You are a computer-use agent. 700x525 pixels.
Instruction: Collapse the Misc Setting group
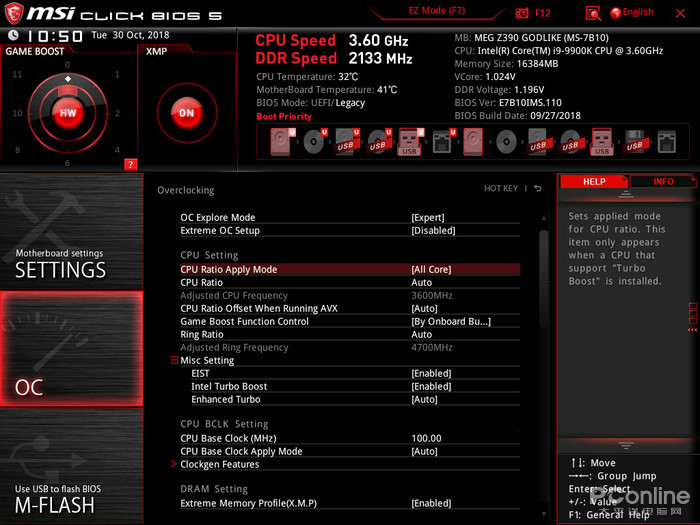[x=174, y=360]
